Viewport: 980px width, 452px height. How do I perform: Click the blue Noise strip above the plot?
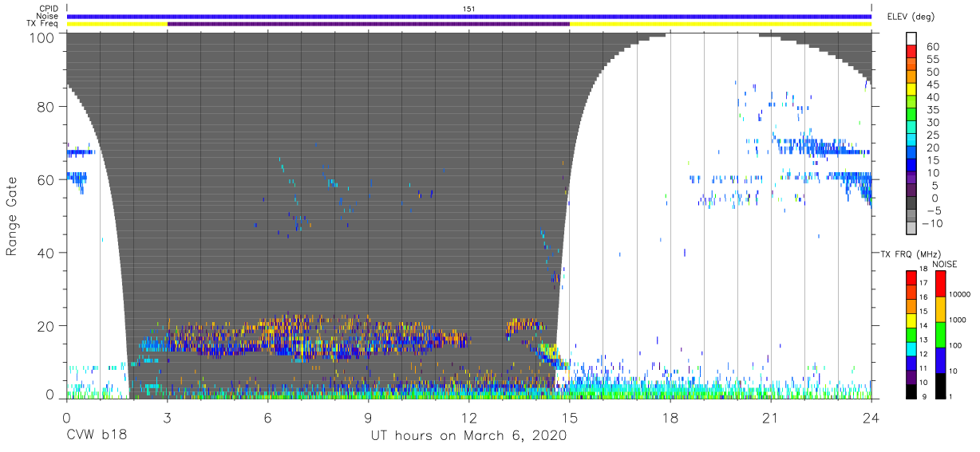click(x=469, y=16)
